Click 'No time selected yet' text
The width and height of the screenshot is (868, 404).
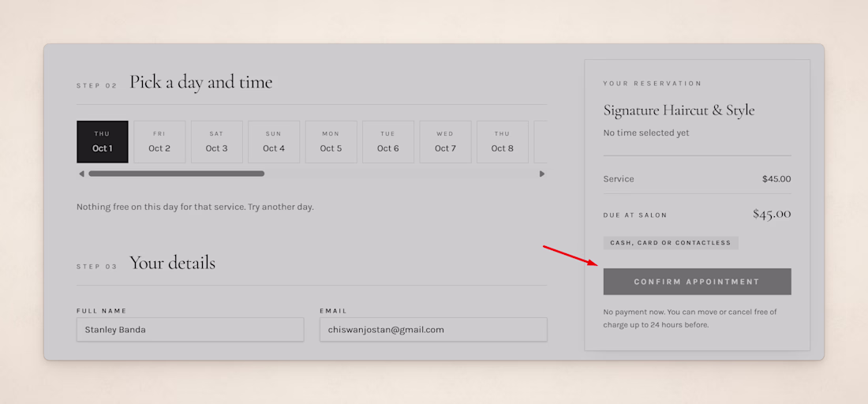coord(646,133)
